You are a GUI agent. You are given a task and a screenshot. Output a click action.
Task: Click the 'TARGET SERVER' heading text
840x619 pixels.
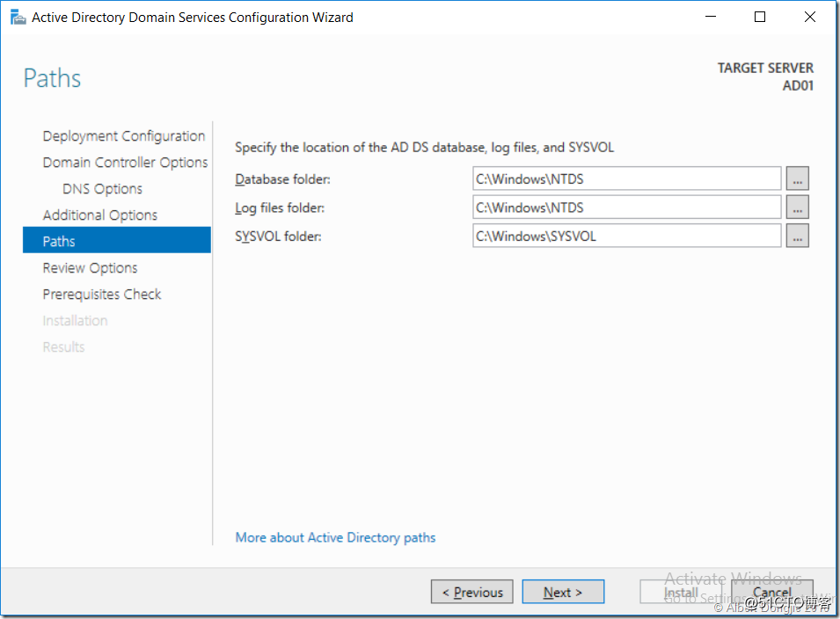point(765,68)
